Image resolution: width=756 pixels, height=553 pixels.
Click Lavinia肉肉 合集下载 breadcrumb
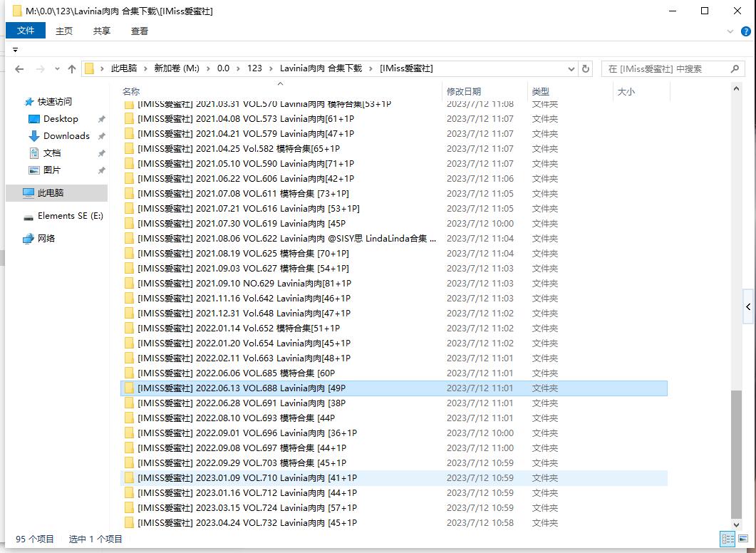coord(321,69)
